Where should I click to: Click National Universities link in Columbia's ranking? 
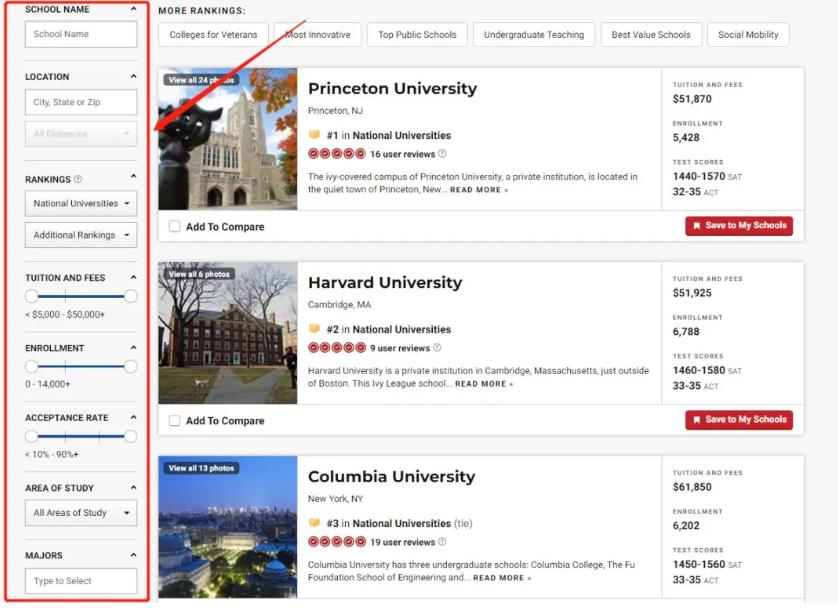pos(402,523)
